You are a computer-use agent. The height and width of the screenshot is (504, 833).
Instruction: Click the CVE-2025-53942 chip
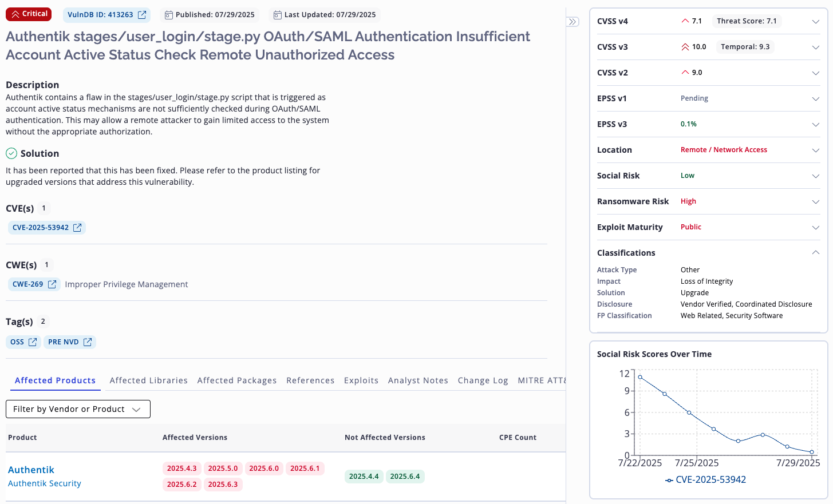(47, 228)
